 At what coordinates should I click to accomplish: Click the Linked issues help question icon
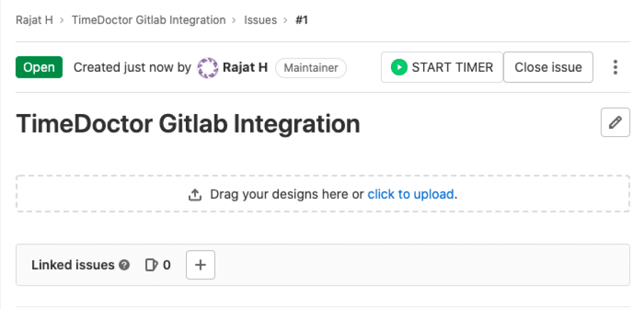coord(125,265)
